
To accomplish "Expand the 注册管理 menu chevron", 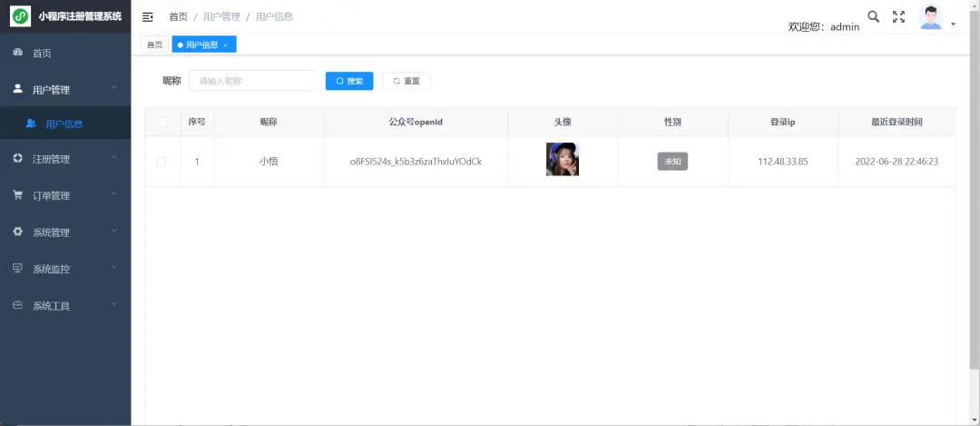I will coord(114,158).
